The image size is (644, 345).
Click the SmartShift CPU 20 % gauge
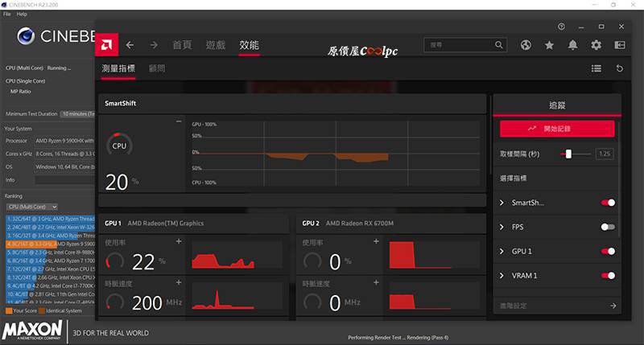pos(119,146)
